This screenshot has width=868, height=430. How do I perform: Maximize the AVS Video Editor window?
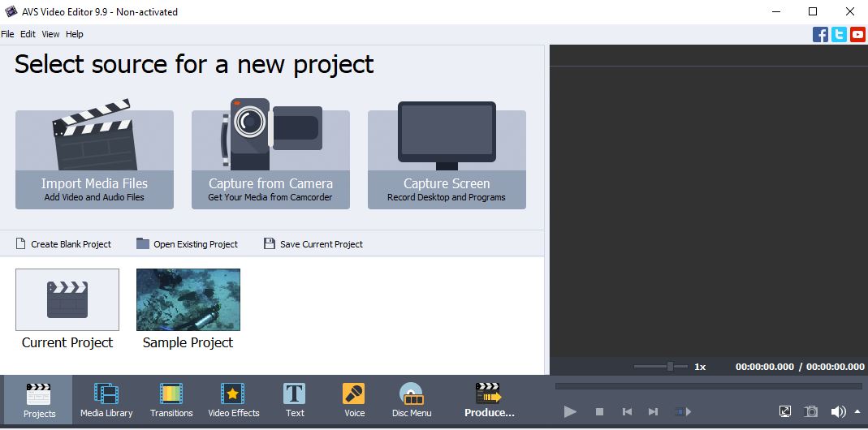[813, 11]
